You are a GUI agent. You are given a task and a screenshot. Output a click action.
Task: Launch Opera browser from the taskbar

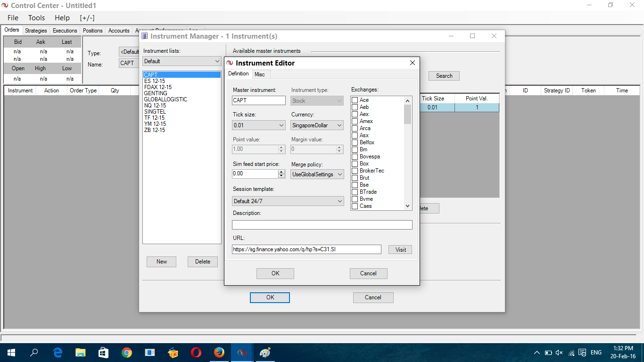point(196,353)
